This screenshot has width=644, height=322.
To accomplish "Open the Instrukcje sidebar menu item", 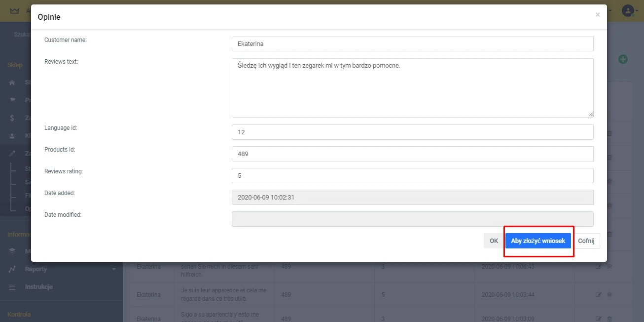I will click(38, 287).
